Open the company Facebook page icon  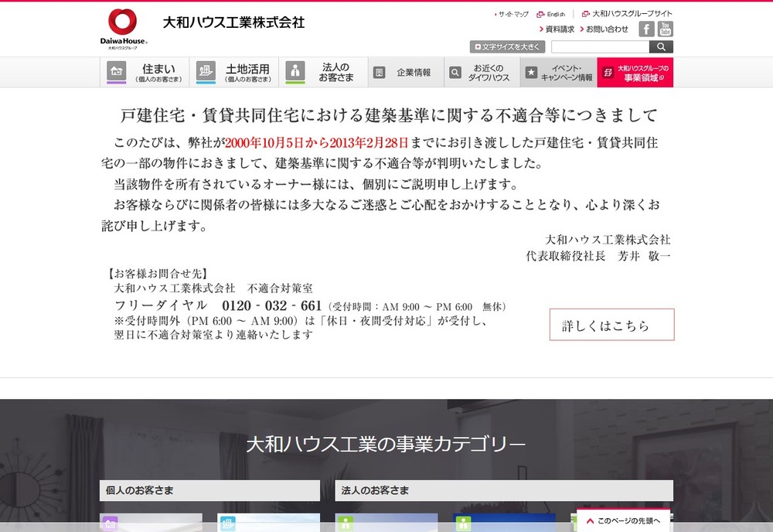(645, 29)
